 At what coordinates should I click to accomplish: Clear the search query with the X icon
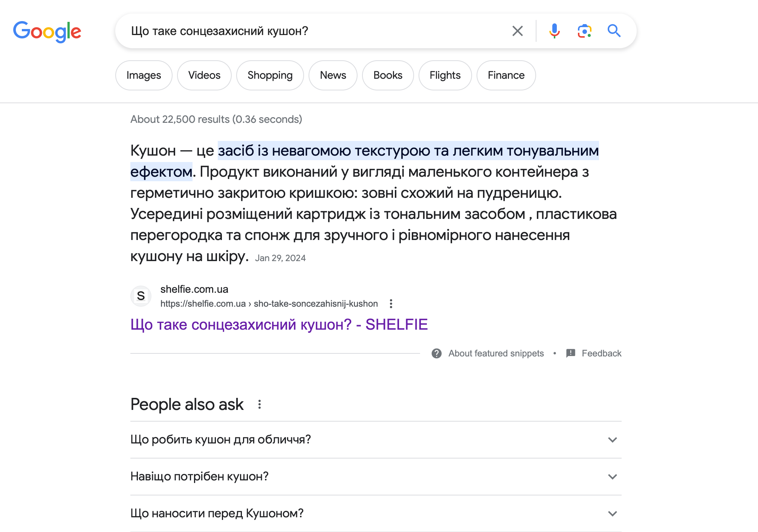pos(517,31)
